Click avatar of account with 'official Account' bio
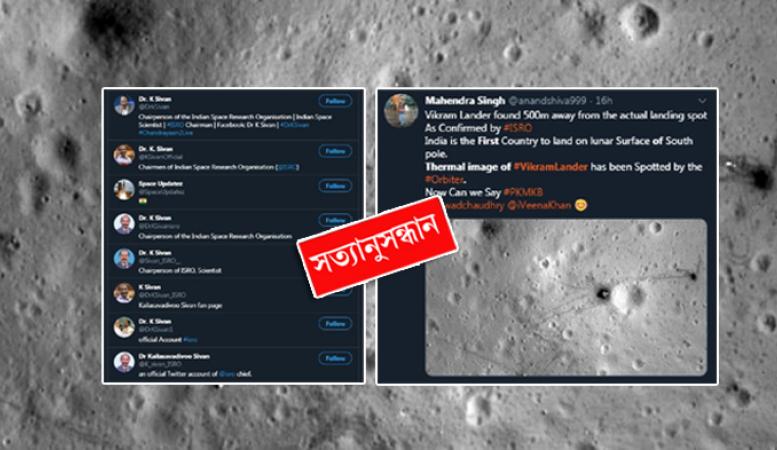The width and height of the screenshot is (777, 450). pyautogui.click(x=124, y=328)
